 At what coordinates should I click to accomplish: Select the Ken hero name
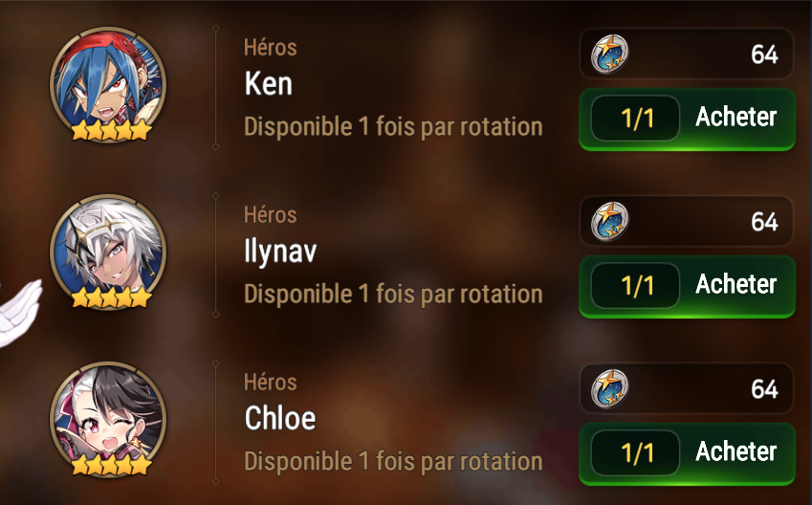point(268,83)
